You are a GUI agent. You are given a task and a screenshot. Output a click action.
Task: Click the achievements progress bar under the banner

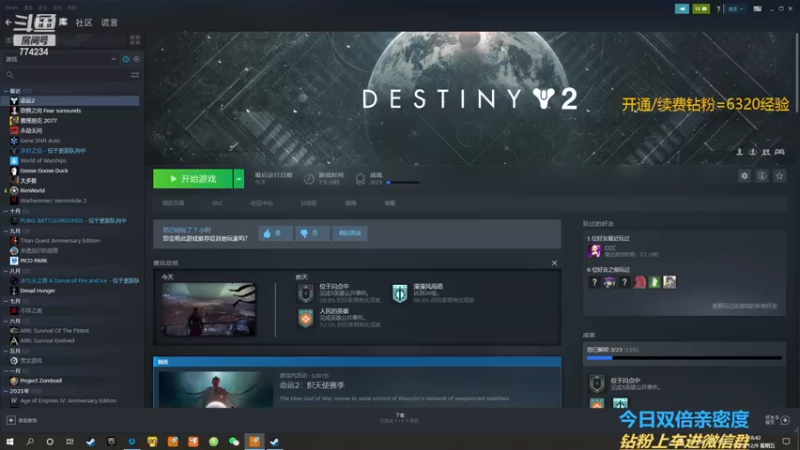point(403,182)
